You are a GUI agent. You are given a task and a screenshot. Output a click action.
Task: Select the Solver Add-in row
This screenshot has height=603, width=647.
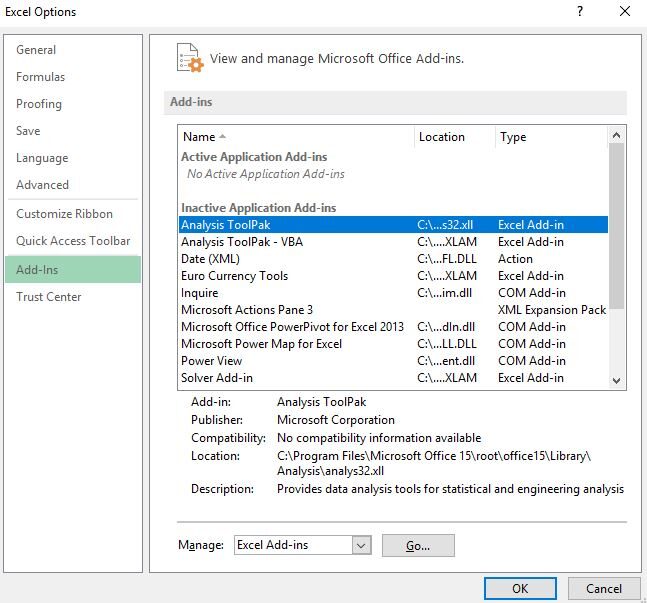[393, 378]
